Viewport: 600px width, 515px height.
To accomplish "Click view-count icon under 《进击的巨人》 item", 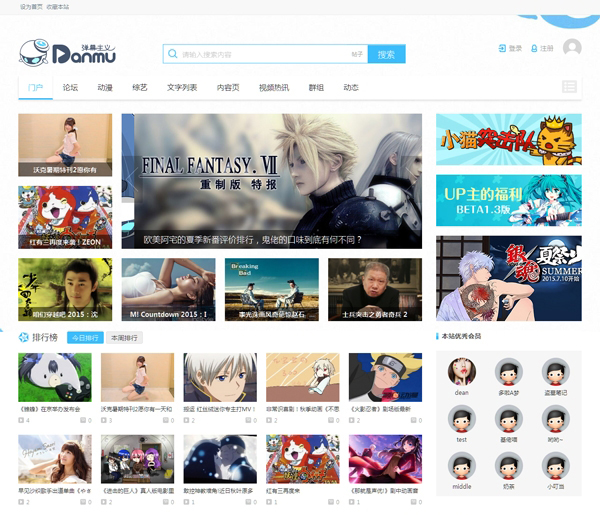I will pyautogui.click(x=104, y=502).
